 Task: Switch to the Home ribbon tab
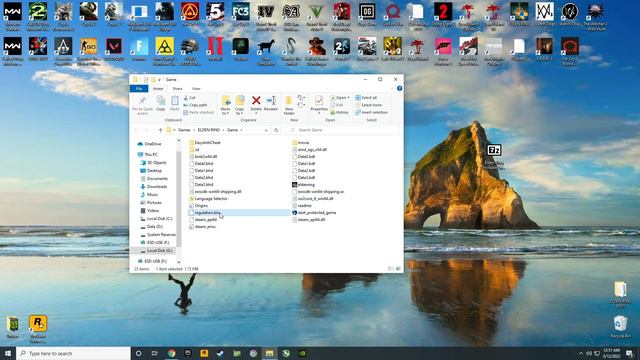(x=158, y=89)
